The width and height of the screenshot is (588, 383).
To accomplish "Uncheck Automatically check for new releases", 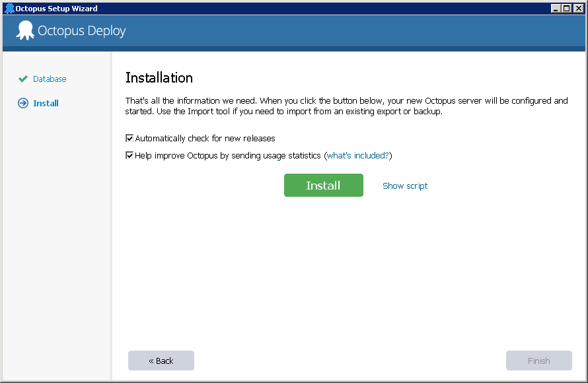I will point(129,139).
